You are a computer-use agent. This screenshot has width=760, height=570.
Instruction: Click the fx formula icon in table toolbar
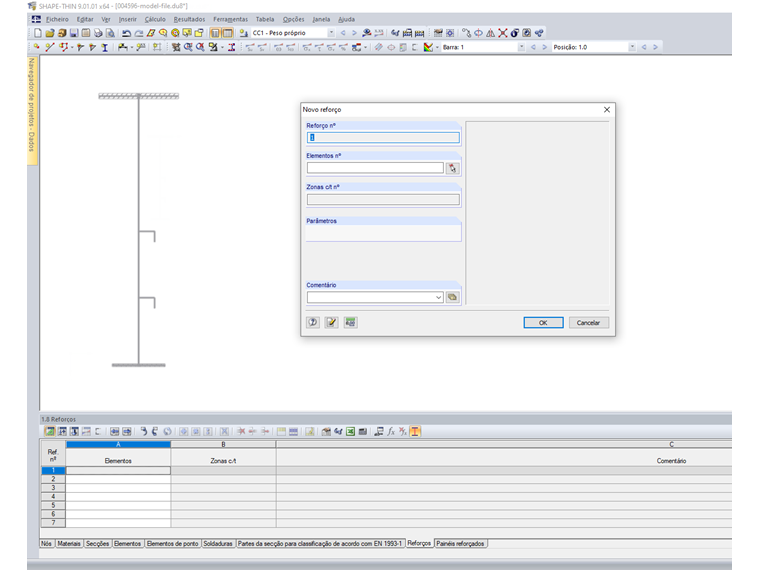pyautogui.click(x=391, y=431)
